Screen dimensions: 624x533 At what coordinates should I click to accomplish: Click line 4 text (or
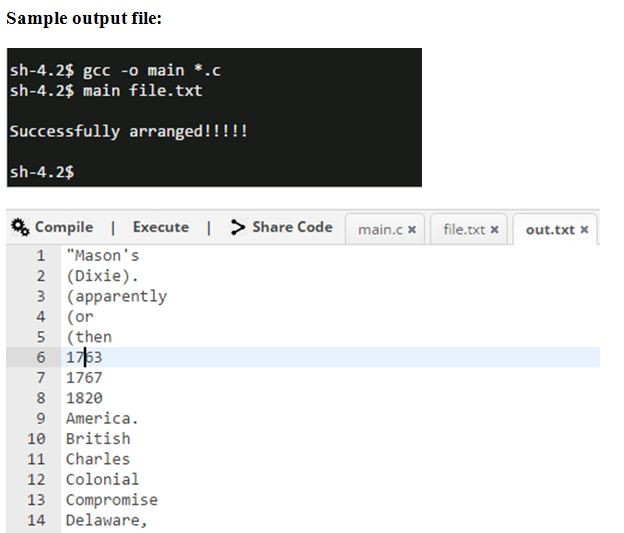click(x=80, y=317)
